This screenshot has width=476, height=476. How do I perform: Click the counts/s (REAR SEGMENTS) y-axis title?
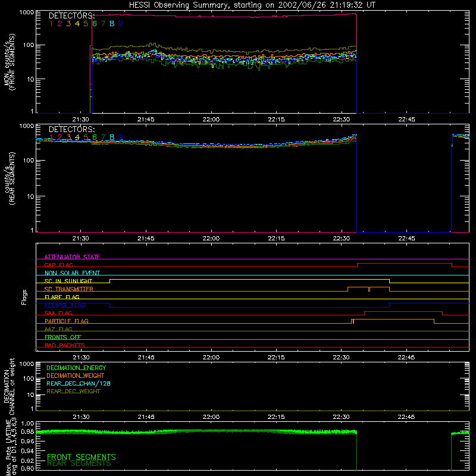tap(9, 178)
